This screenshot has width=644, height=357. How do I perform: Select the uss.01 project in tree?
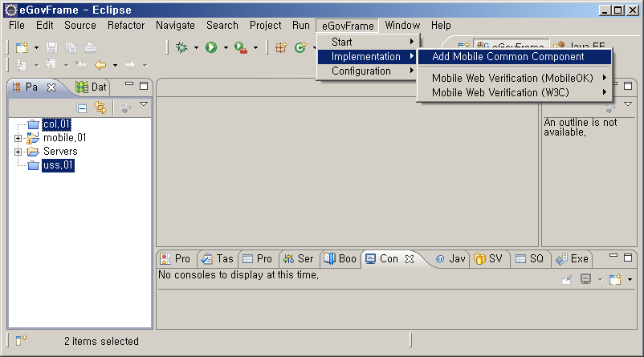(58, 165)
